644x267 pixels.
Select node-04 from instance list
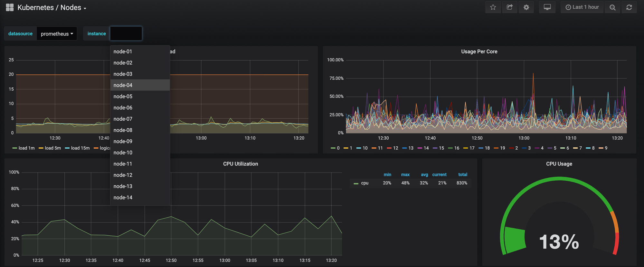(x=140, y=85)
